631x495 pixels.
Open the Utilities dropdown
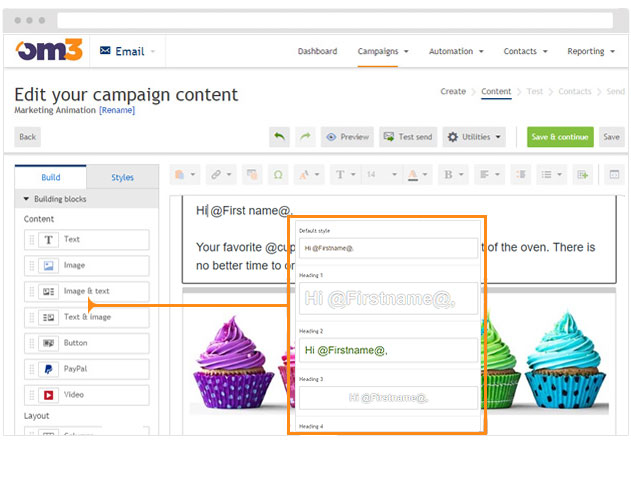(474, 137)
